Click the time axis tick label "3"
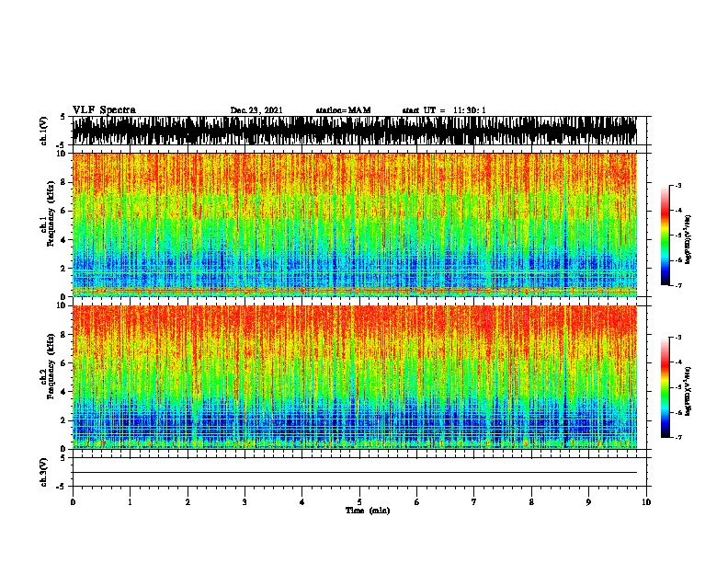Viewport: 728px width, 563px height. click(245, 502)
